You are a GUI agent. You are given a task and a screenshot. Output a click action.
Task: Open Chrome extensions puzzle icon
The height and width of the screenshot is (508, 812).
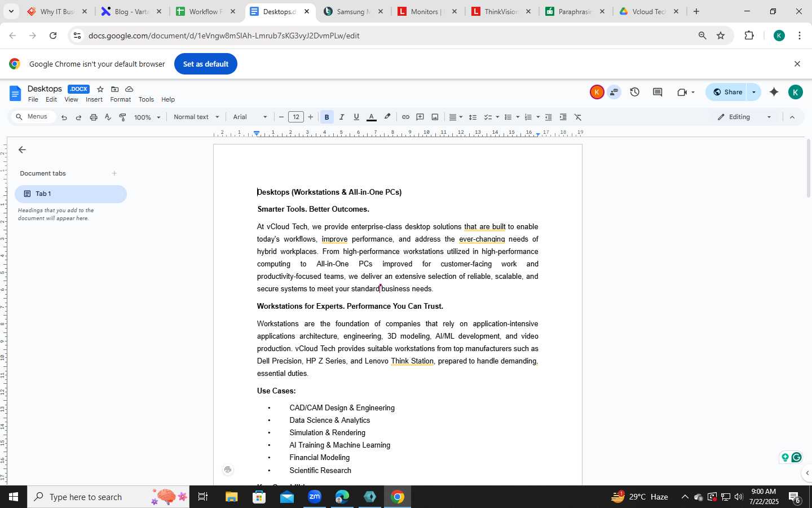coord(749,36)
